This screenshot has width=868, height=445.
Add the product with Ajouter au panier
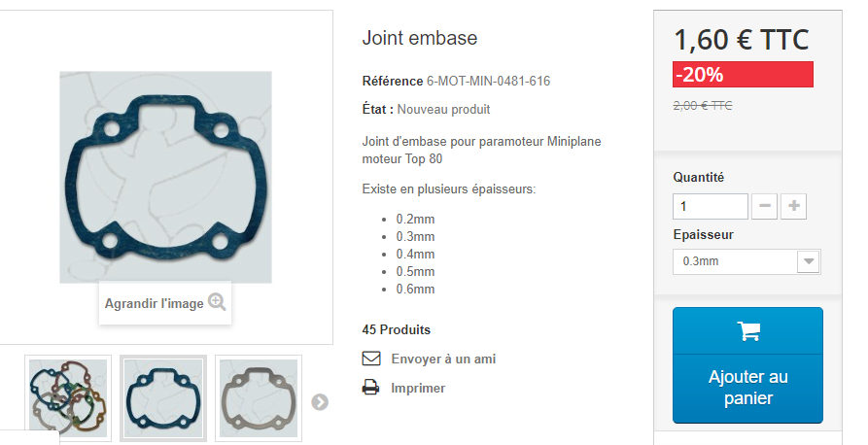(x=747, y=365)
